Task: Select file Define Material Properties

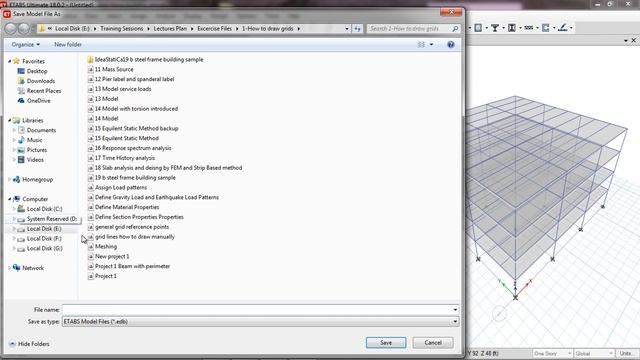Action: (x=123, y=207)
